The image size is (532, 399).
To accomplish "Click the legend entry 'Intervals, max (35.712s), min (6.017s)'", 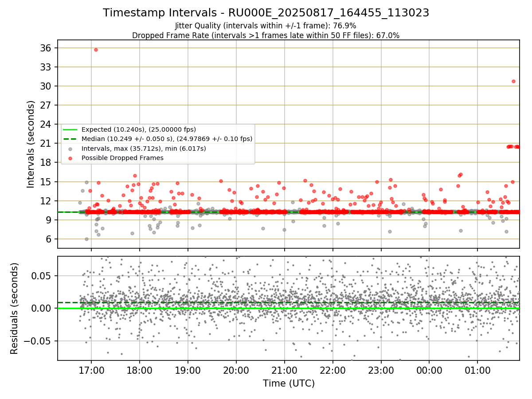I will coord(144,149).
